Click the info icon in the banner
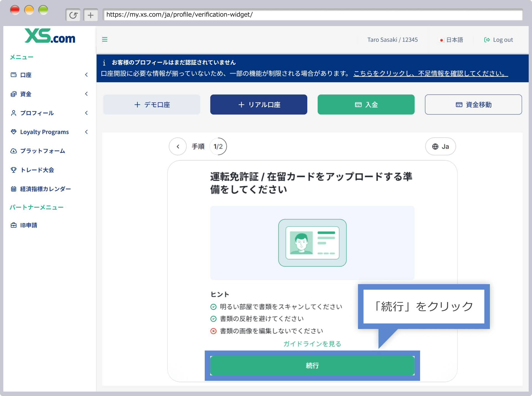This screenshot has width=532, height=396. 104,63
